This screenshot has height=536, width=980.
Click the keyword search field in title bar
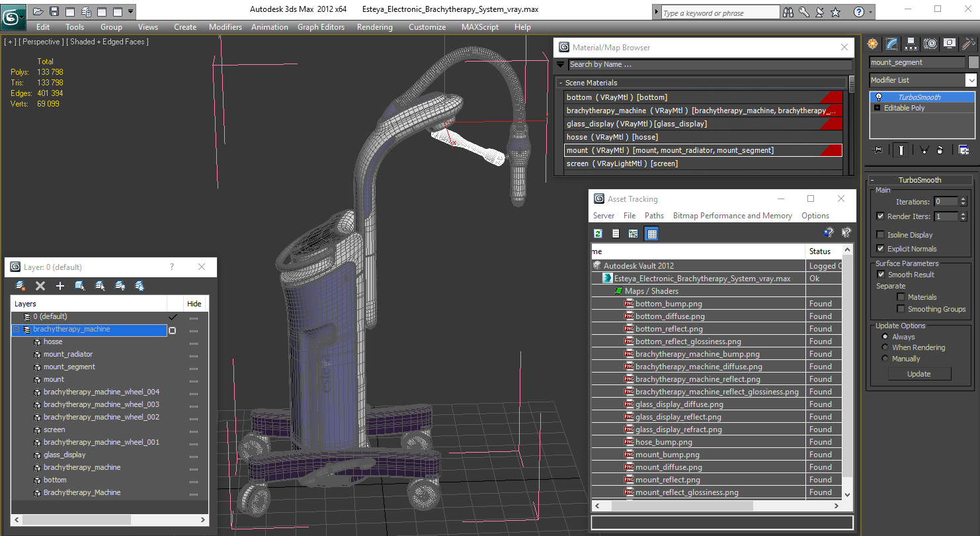click(x=720, y=13)
